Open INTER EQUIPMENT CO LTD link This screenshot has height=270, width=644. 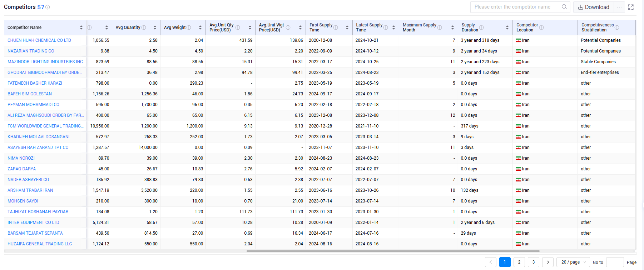(x=33, y=222)
